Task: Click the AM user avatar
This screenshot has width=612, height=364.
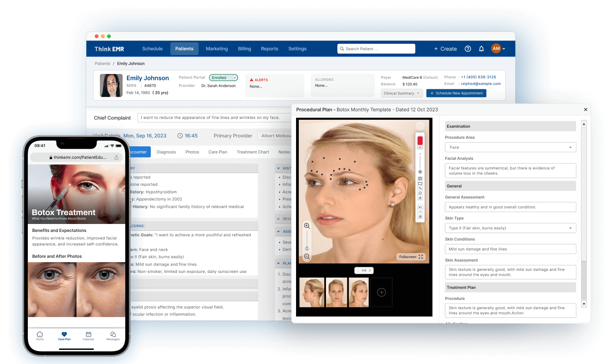Action: point(496,49)
